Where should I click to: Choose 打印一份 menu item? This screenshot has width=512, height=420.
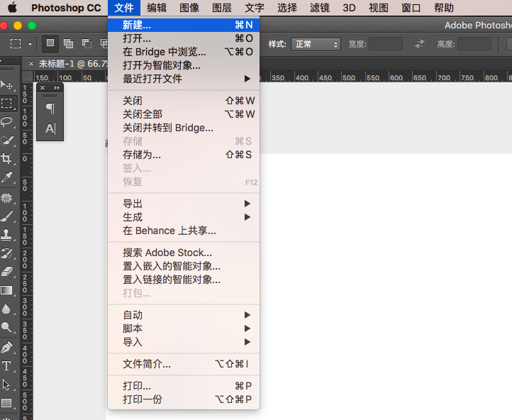184,399
